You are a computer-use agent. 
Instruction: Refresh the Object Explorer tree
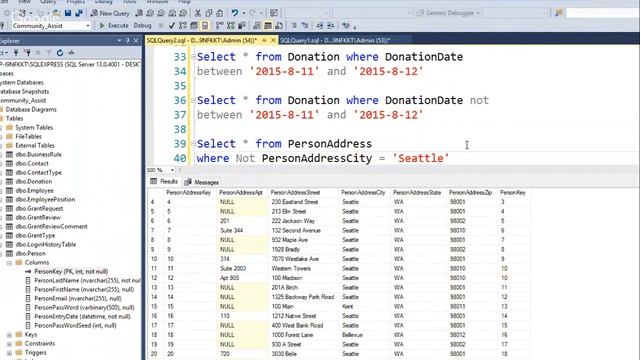pos(60,53)
